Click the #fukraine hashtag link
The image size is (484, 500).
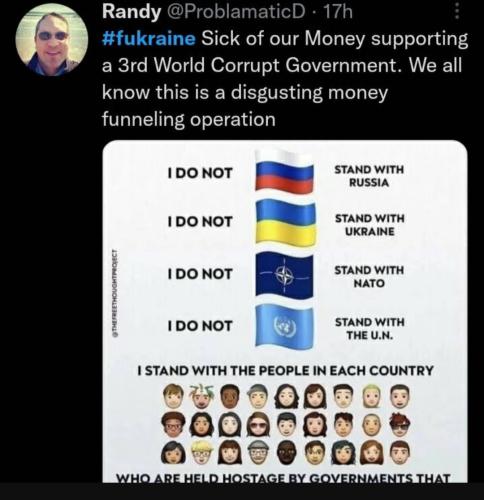click(149, 38)
